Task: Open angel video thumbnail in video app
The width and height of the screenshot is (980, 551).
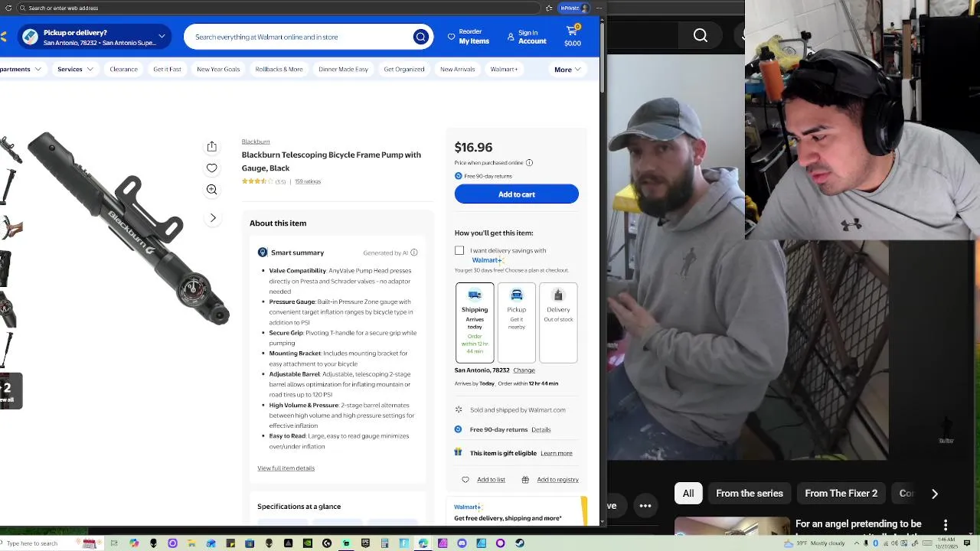Action: (x=732, y=527)
